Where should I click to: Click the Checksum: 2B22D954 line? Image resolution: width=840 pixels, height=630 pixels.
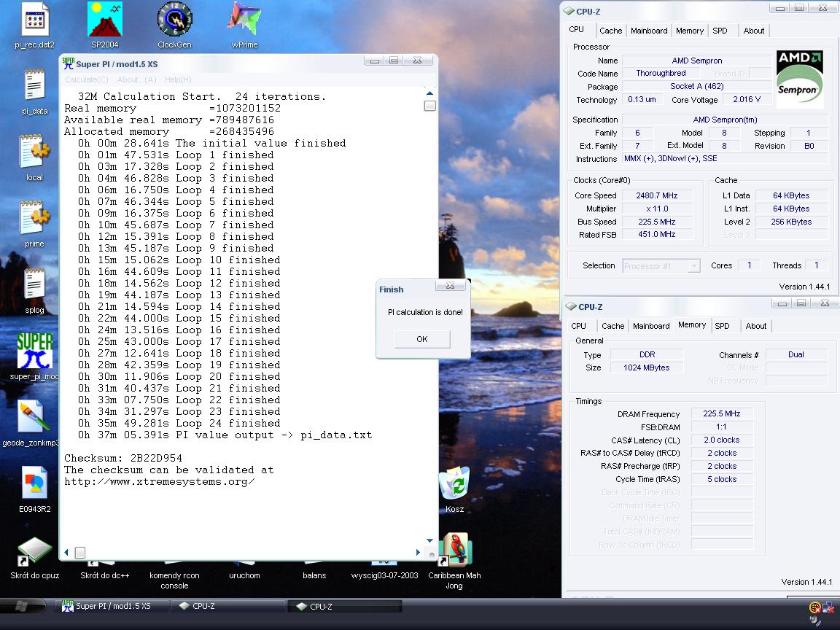(x=123, y=458)
